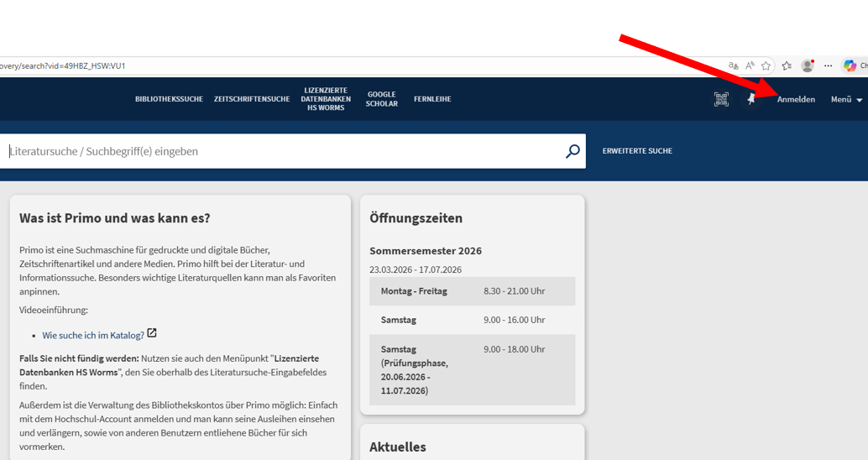Image resolution: width=868 pixels, height=460 pixels.
Task: Click the magnifier search icon
Action: pos(573,151)
